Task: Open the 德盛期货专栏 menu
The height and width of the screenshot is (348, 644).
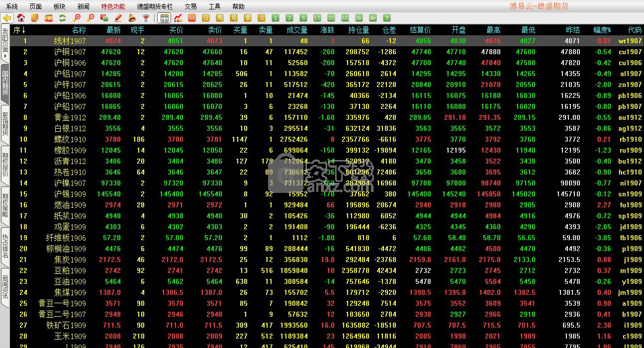Action: pos(155,6)
